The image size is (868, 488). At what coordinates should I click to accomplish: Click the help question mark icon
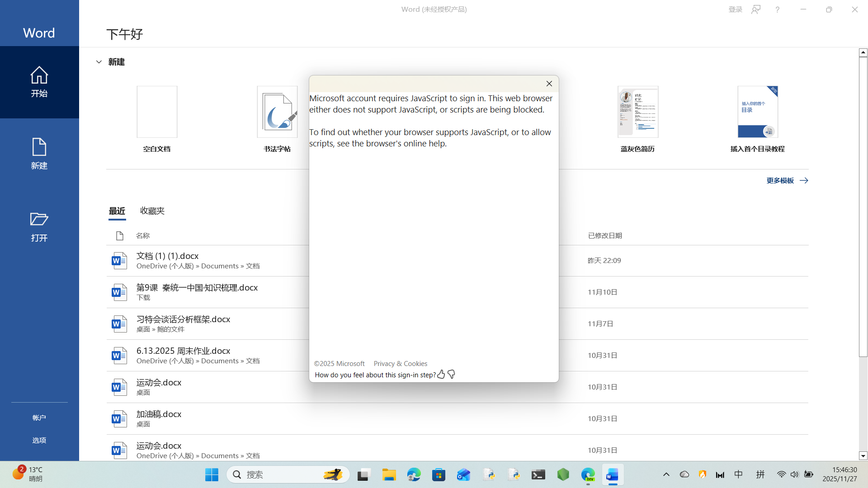[777, 9]
